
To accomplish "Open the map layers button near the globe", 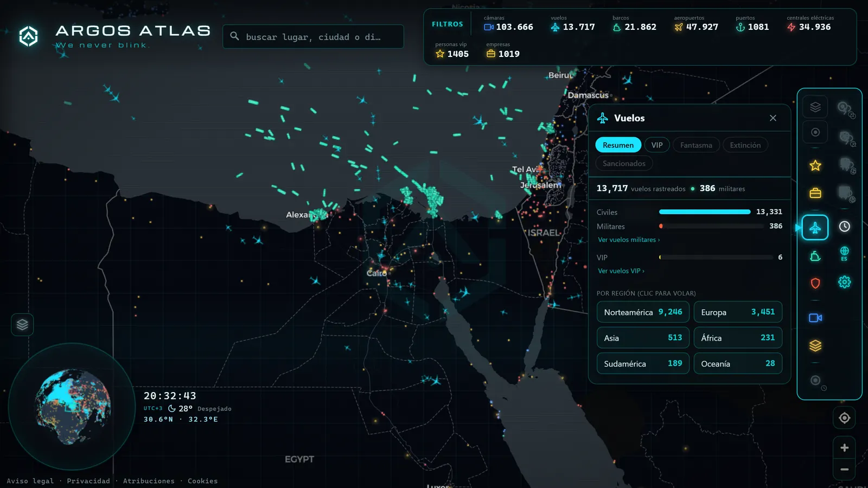I will pos(22,325).
